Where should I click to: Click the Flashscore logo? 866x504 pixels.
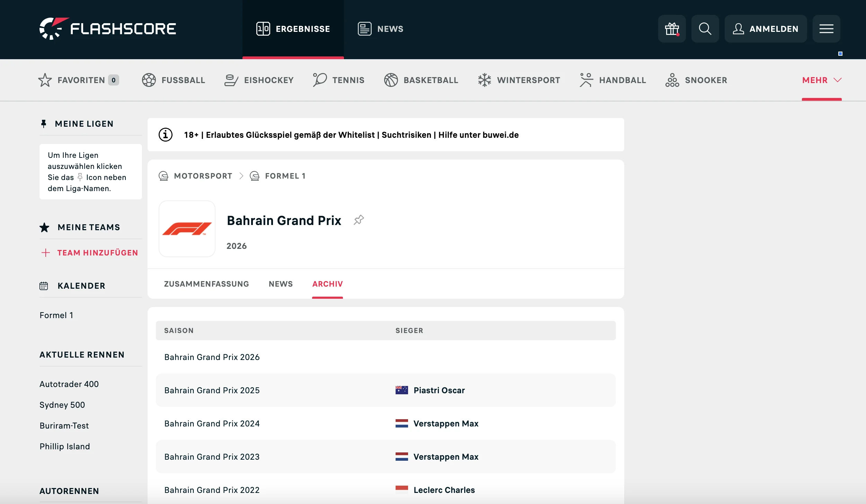108,29
